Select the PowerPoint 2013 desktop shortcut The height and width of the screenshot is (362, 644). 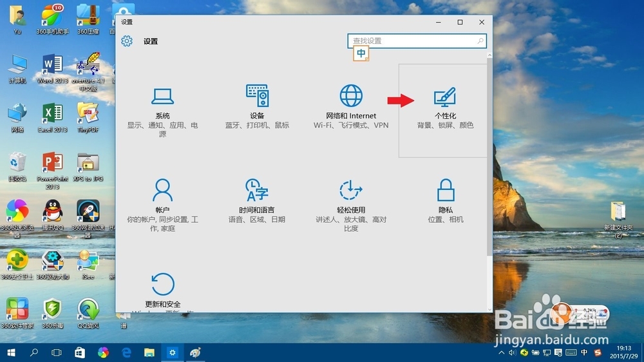click(x=52, y=170)
